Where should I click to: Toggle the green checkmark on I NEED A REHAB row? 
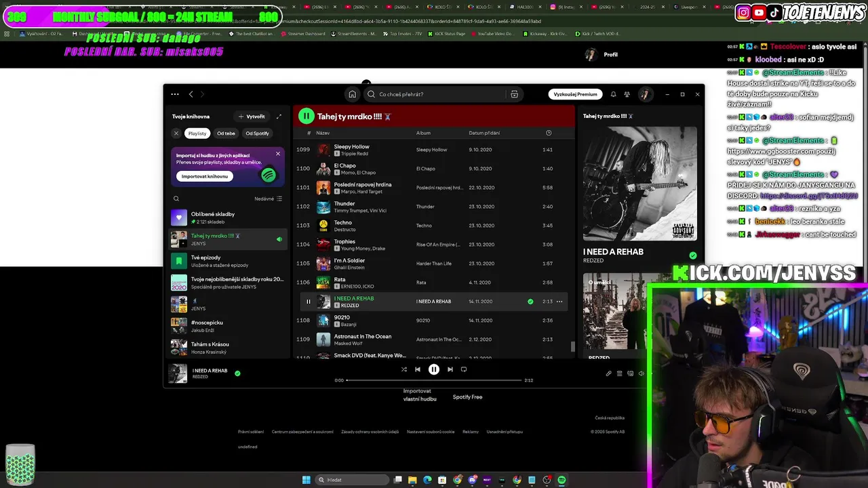coord(530,302)
